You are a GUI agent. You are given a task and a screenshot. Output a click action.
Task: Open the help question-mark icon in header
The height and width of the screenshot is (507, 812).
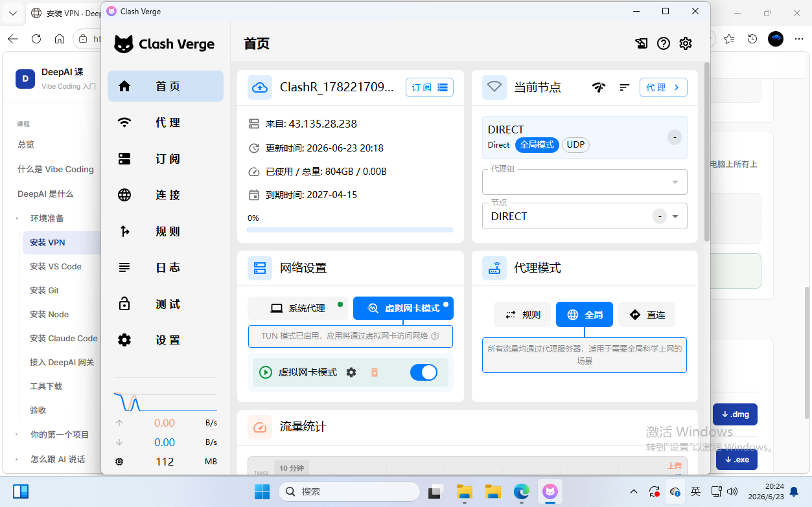(663, 43)
